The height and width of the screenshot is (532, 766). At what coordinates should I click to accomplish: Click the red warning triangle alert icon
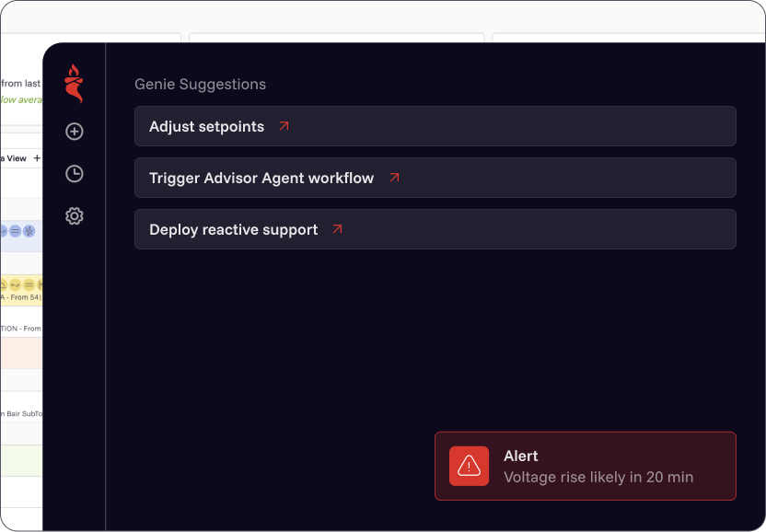pos(469,466)
